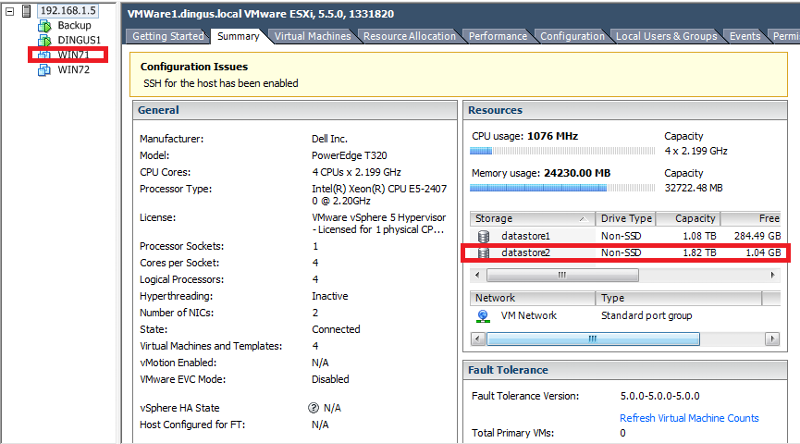Click the Memory usage progress bar
800x444 pixels.
pyautogui.click(x=562, y=188)
